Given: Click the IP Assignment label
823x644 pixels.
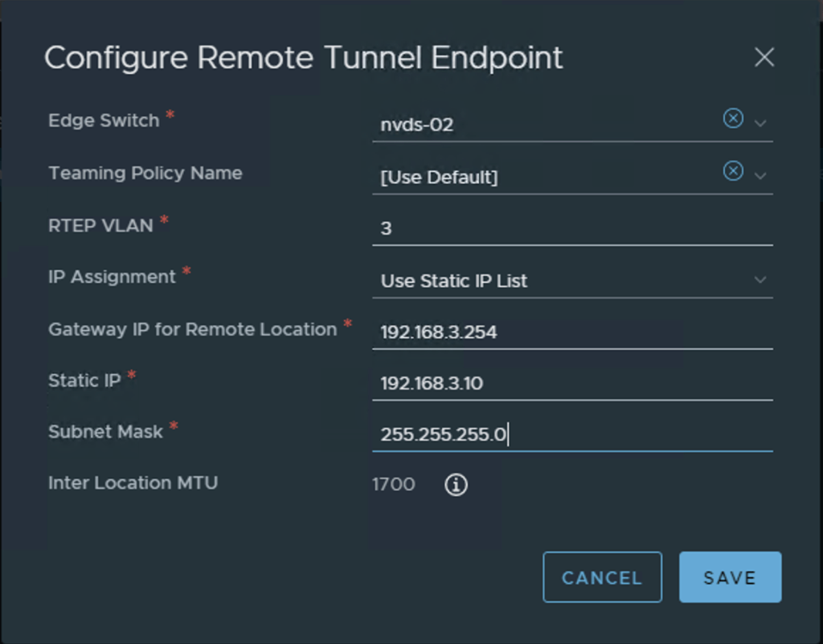Looking at the screenshot, I should point(112,277).
